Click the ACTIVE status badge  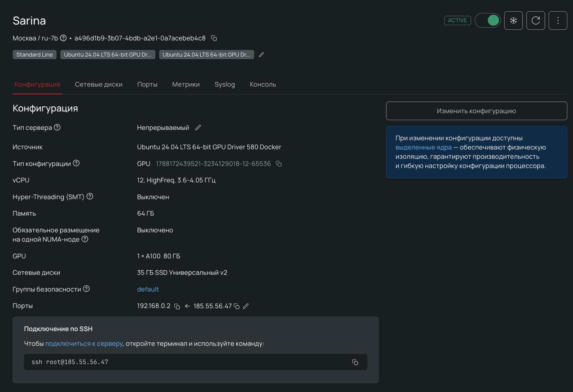tap(457, 20)
